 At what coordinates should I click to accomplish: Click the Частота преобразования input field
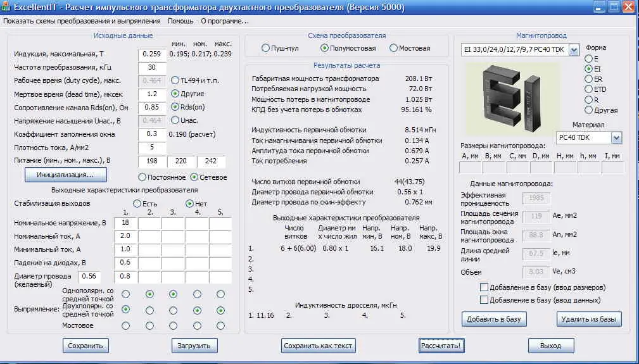[152, 67]
